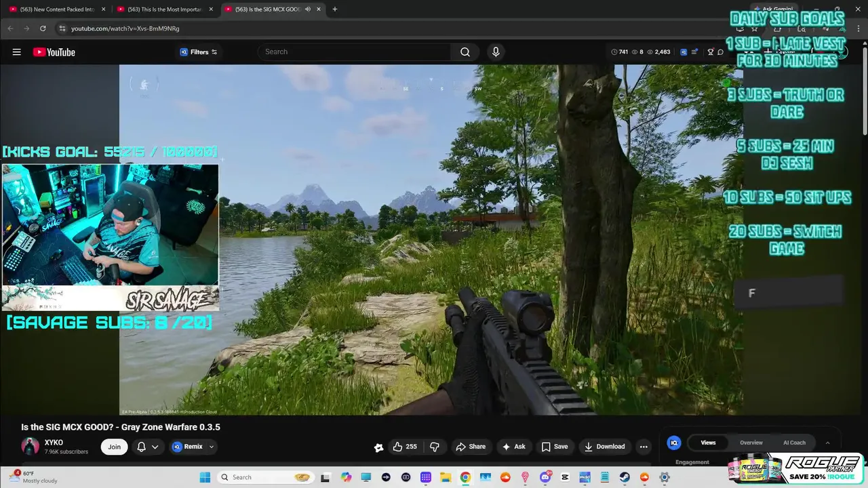Download the video
This screenshot has height=488, width=868.
coord(604,447)
